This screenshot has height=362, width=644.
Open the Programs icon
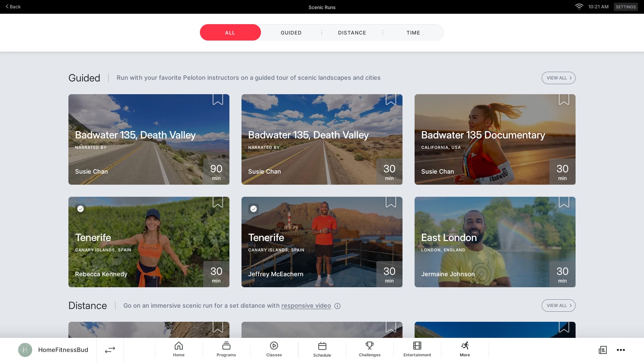coord(226,346)
